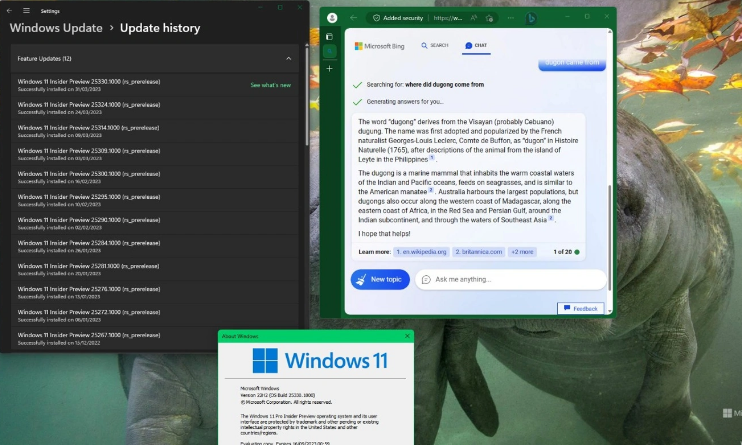
Task: Click the Read aloud icon in address bar
Action: click(474, 18)
